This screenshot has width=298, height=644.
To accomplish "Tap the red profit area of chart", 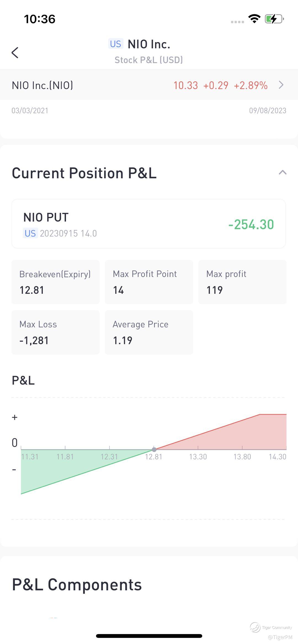I will 248,435.
